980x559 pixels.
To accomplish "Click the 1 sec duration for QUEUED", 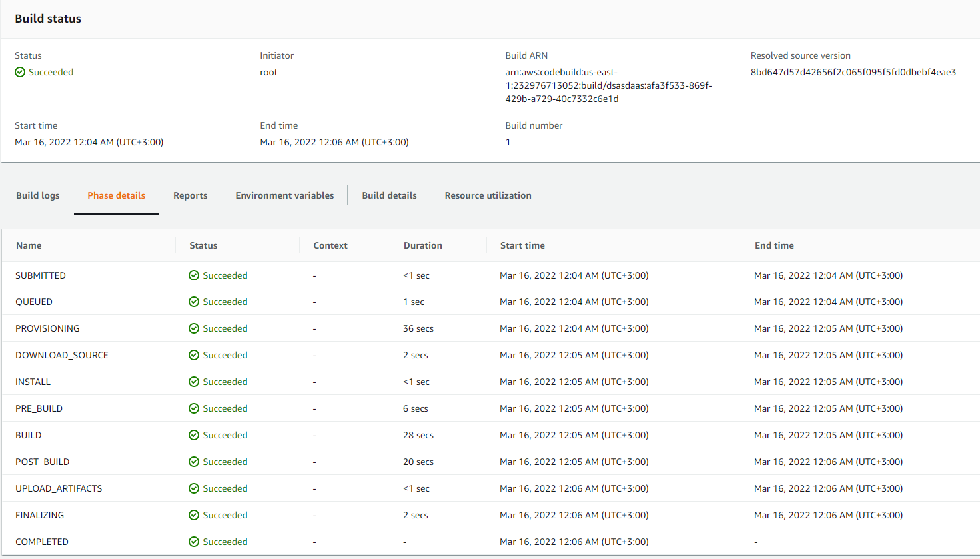I will (414, 302).
